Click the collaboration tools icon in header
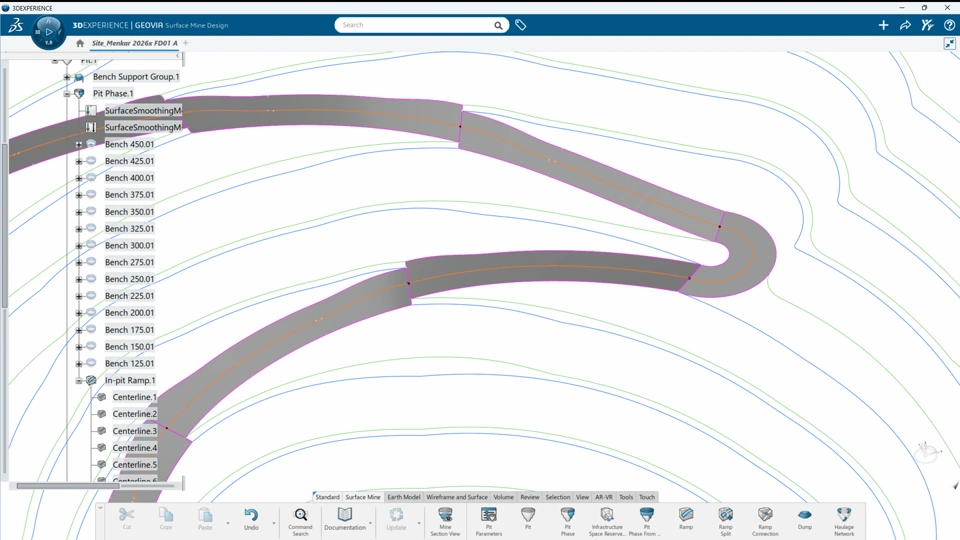This screenshot has height=540, width=960. [x=928, y=25]
